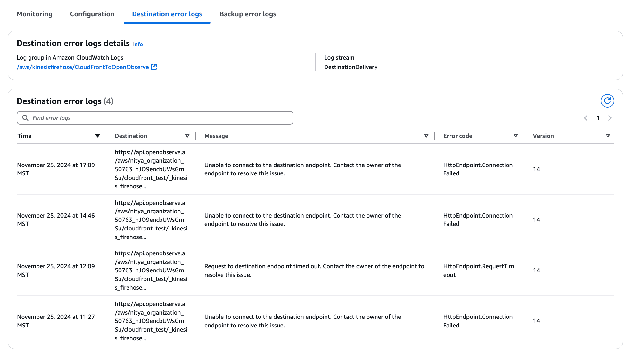Click the Info link beside Destination error logs details

coord(138,44)
